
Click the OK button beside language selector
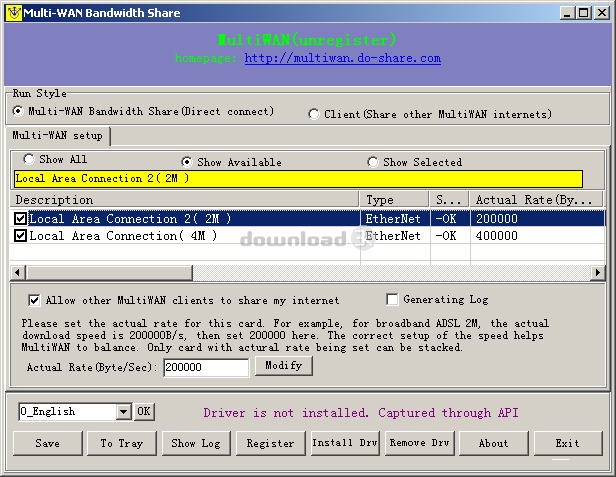coord(144,412)
